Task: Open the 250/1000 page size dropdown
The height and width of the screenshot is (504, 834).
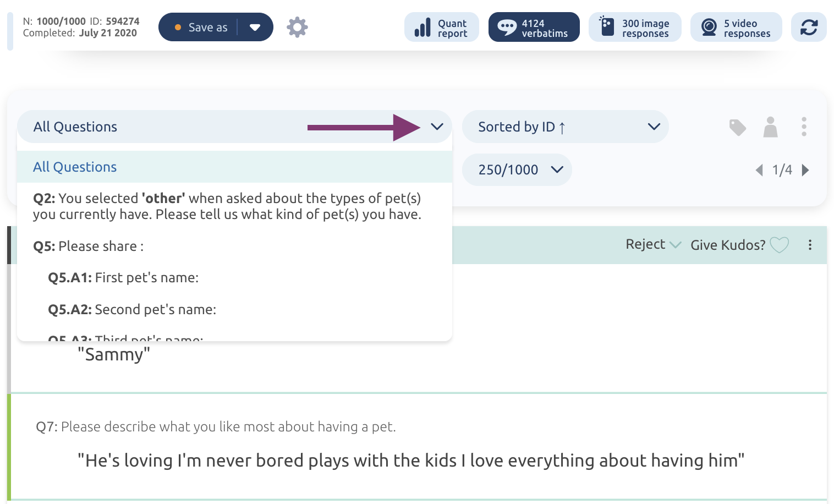Action: pos(517,169)
